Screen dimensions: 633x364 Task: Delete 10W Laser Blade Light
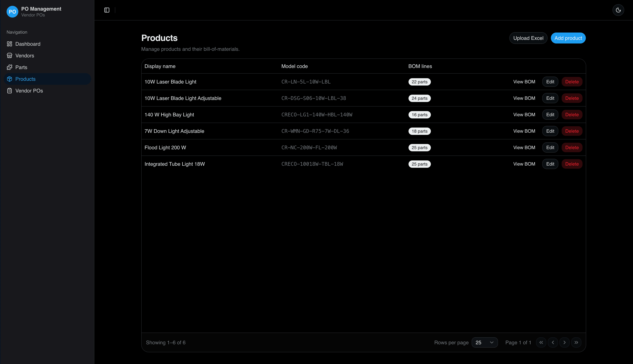(572, 82)
